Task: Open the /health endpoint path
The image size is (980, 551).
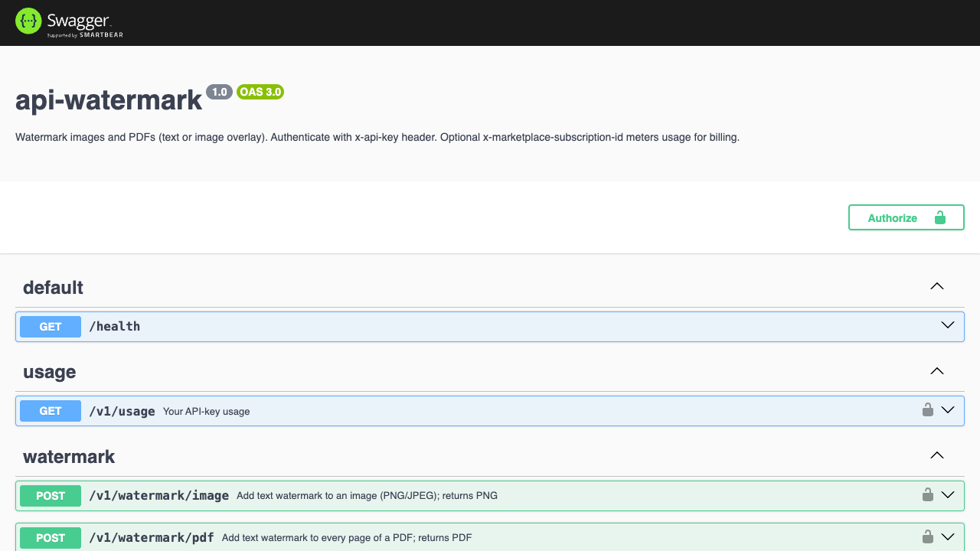Action: (x=115, y=327)
